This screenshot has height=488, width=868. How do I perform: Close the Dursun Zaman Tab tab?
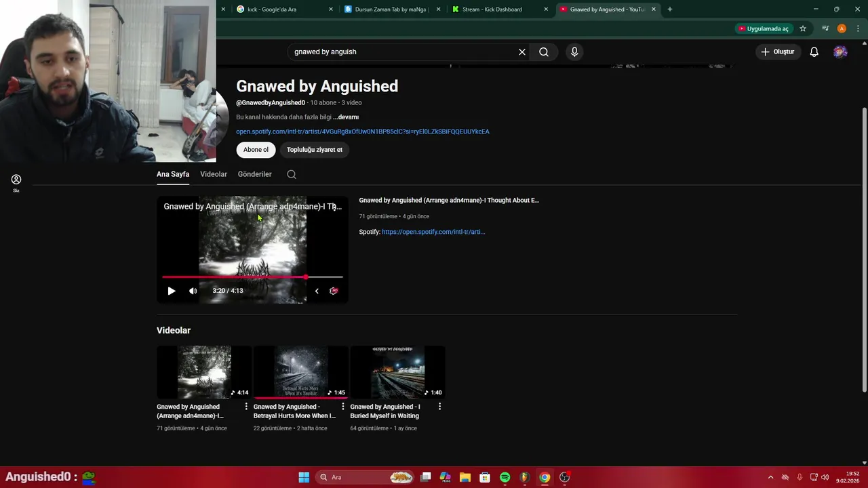pyautogui.click(x=439, y=9)
